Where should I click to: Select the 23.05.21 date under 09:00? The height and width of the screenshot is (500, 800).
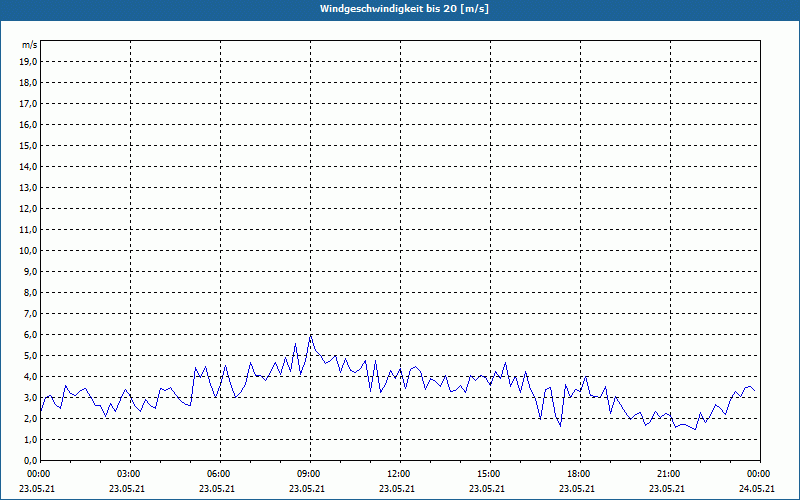[x=307, y=488]
